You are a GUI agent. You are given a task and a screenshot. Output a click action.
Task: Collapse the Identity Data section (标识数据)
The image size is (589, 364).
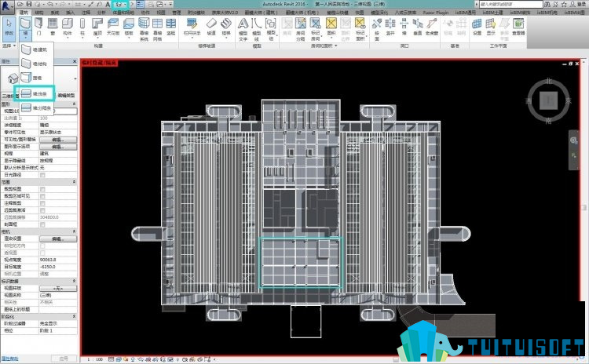click(x=74, y=281)
